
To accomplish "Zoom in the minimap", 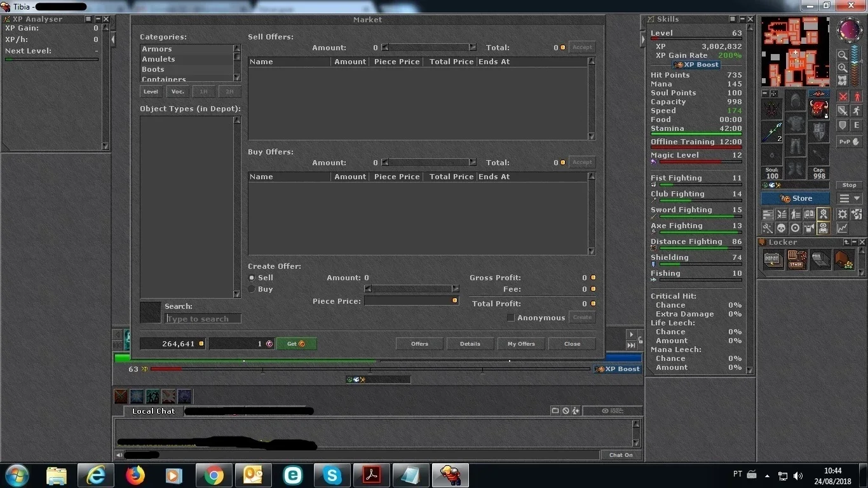I will 842,67.
